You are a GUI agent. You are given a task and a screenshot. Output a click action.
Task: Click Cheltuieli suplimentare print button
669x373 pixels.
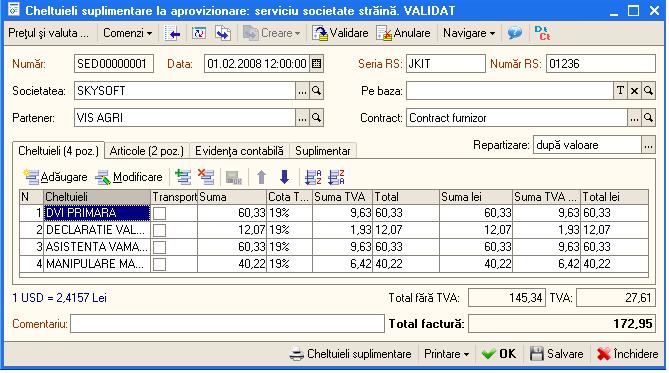point(351,354)
